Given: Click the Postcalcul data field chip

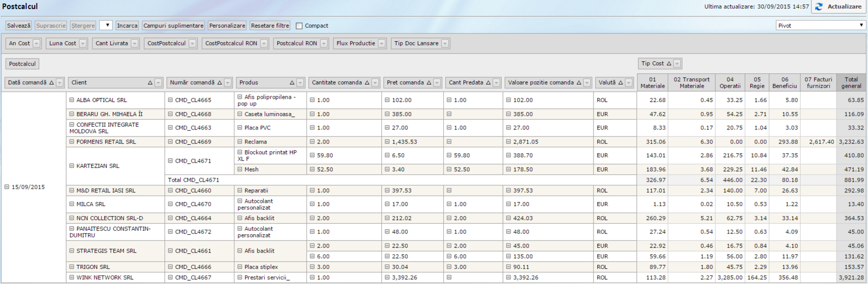Looking at the screenshot, I should click(22, 64).
